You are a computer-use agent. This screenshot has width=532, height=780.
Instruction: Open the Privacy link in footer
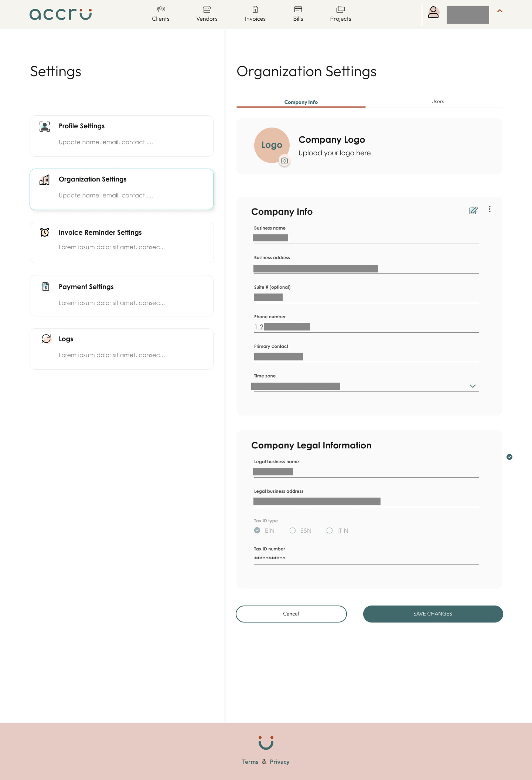tap(280, 762)
